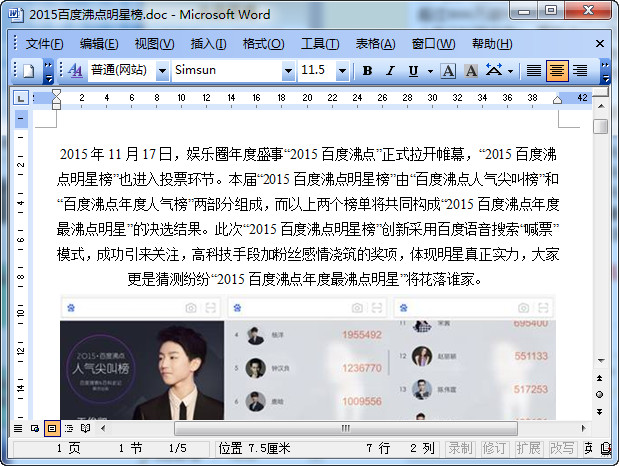Go to previous page browse arrow
This screenshot has width=619, height=466.
pos(600,378)
